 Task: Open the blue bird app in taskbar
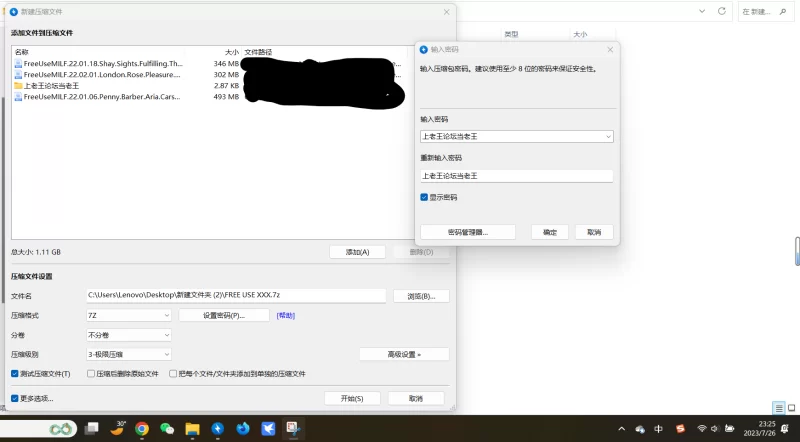coord(268,429)
